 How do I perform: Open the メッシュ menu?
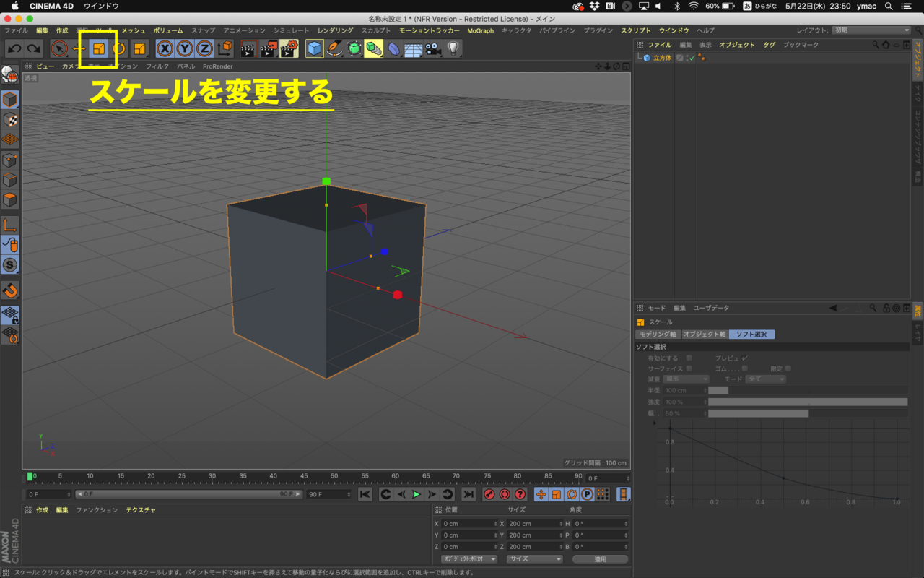(x=133, y=31)
